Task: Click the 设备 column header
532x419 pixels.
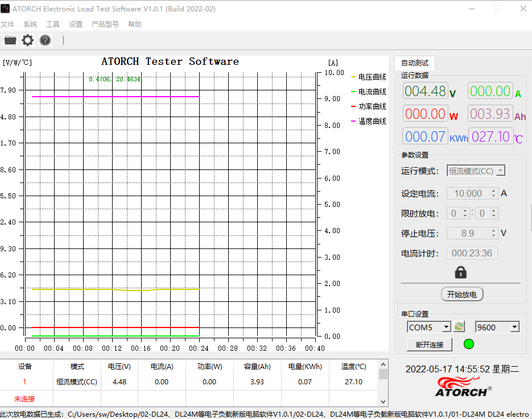Action: click(x=25, y=367)
